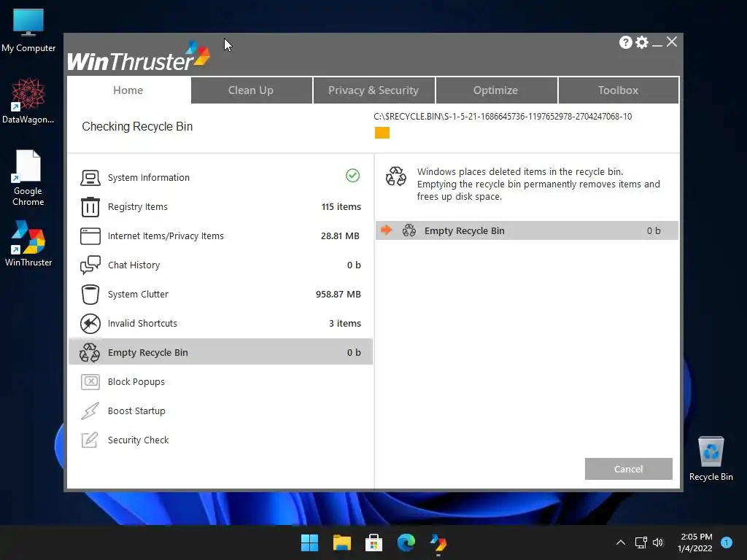The width and height of the screenshot is (747, 560).
Task: Click the 115 items count
Action: (x=341, y=206)
